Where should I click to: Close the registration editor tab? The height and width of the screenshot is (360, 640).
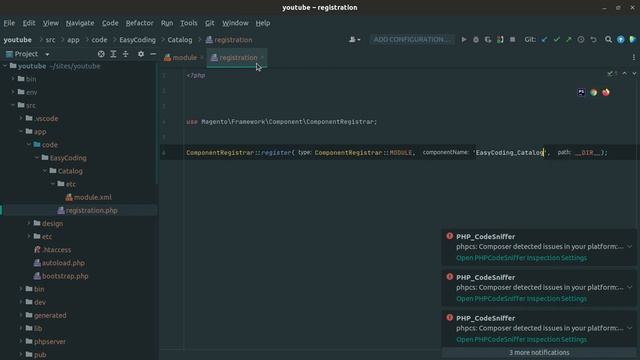262,58
